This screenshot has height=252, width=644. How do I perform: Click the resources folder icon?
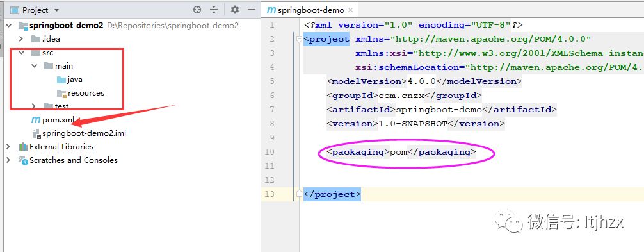61,94
